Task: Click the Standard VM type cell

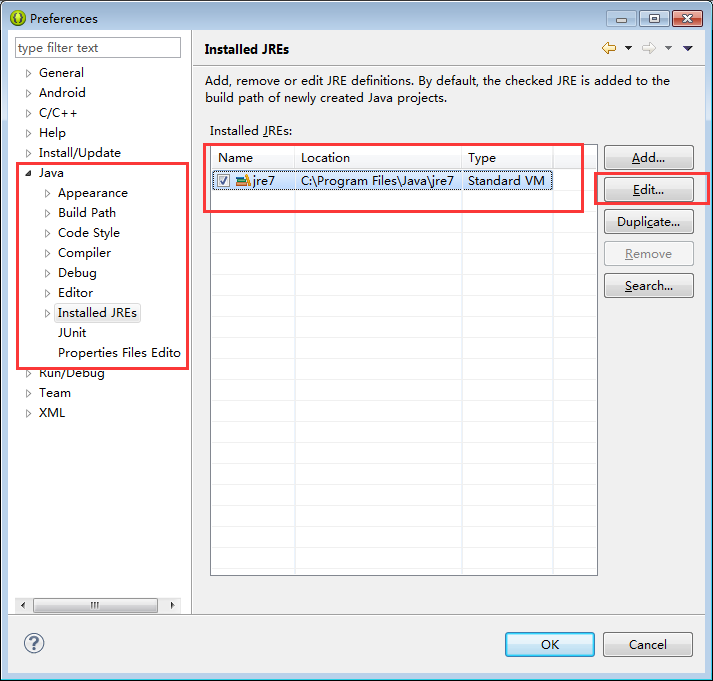Action: (506, 181)
